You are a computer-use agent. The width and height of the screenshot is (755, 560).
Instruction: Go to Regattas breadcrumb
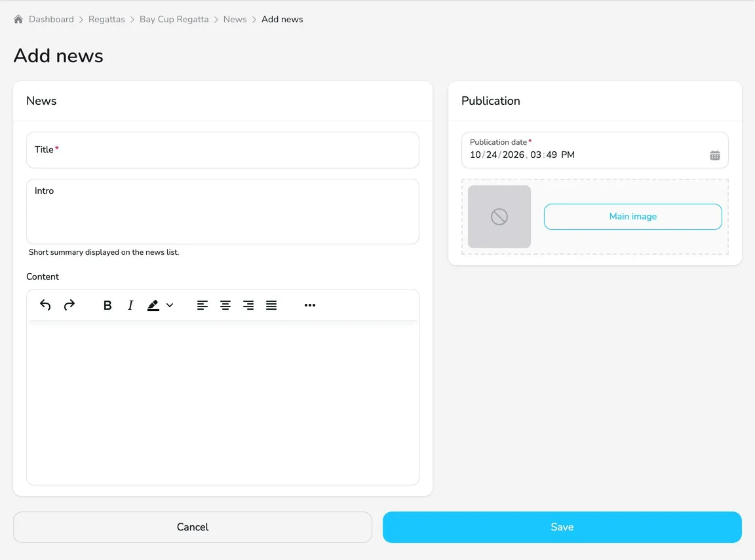[x=106, y=19]
